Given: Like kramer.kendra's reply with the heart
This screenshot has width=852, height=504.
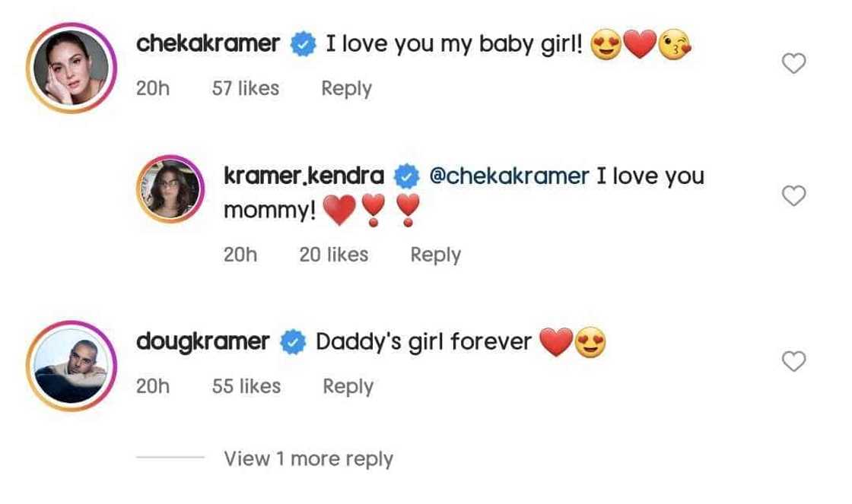Looking at the screenshot, I should (793, 197).
